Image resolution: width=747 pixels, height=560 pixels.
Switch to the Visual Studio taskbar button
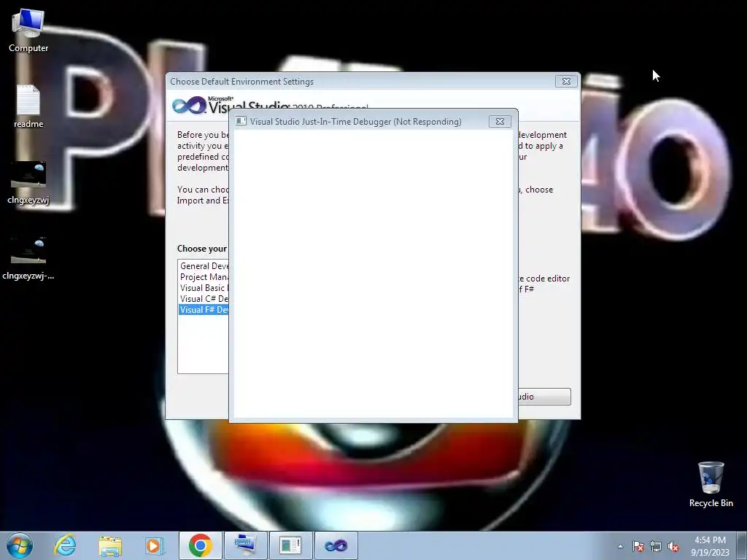[x=336, y=545]
